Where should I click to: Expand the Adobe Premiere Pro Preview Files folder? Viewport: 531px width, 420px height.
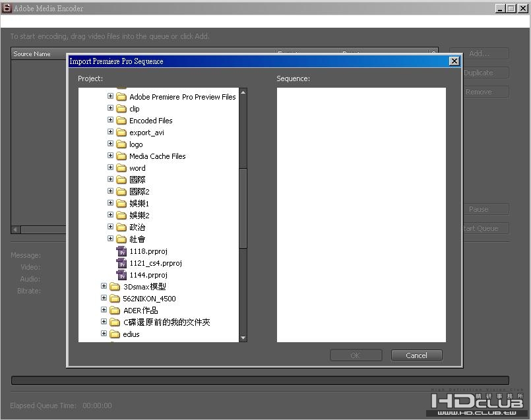coord(110,96)
